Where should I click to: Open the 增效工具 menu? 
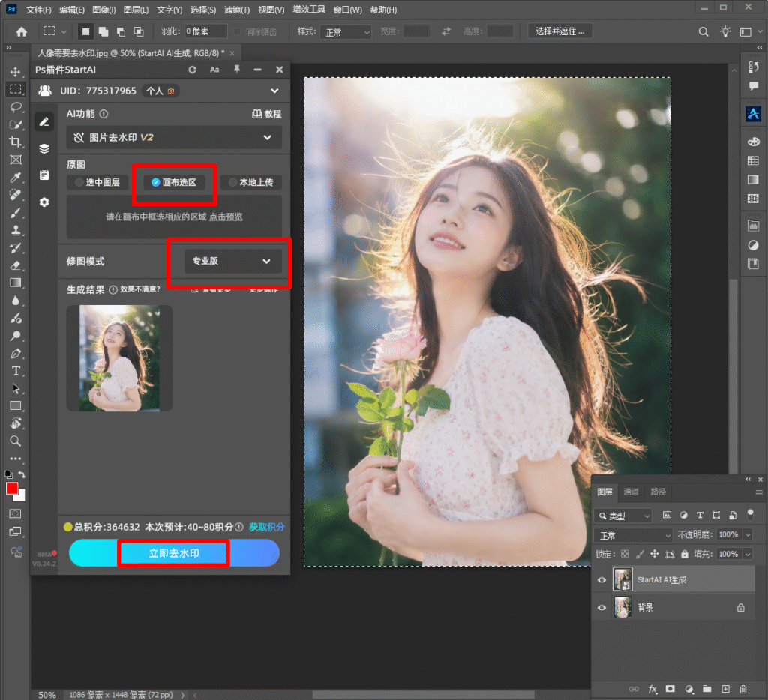(309, 10)
